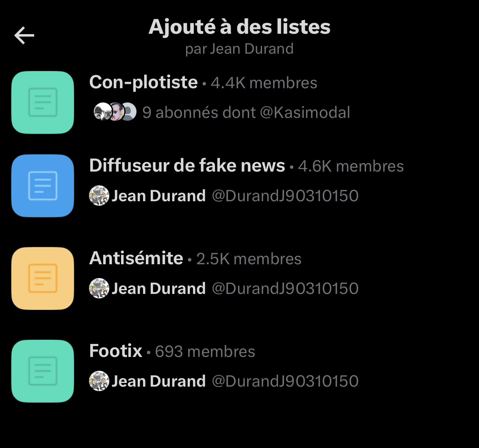Click '4.6K membres' count
This screenshot has height=448, width=479.
point(351,166)
